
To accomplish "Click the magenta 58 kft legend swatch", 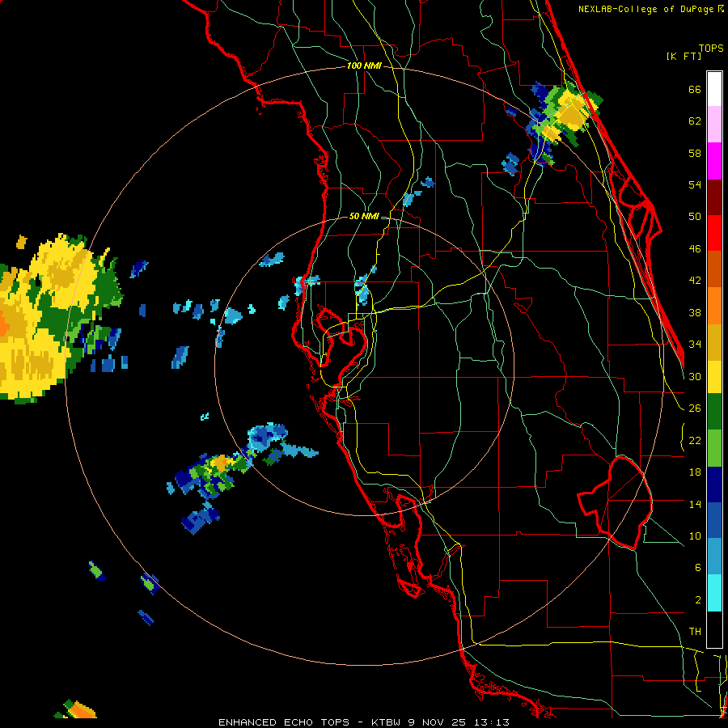I will click(714, 161).
